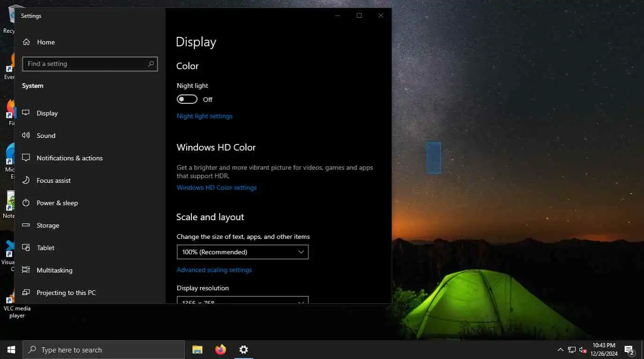Click the Focus assist moon icon
644x359 pixels.
26,180
